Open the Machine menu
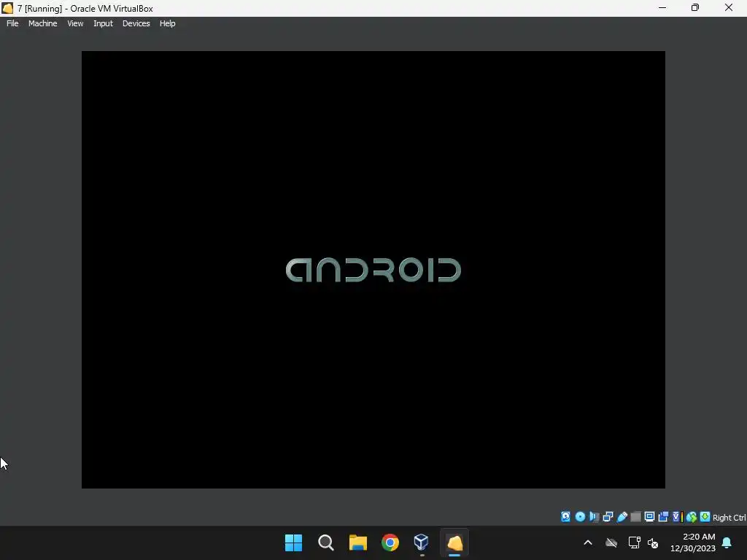The image size is (747, 560). point(42,23)
